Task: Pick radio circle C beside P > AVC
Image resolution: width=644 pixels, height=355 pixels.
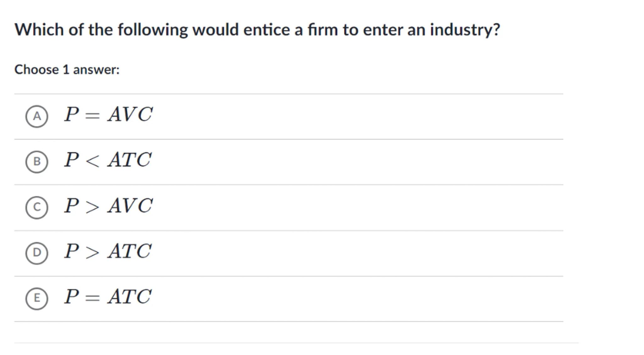Action: pos(37,207)
